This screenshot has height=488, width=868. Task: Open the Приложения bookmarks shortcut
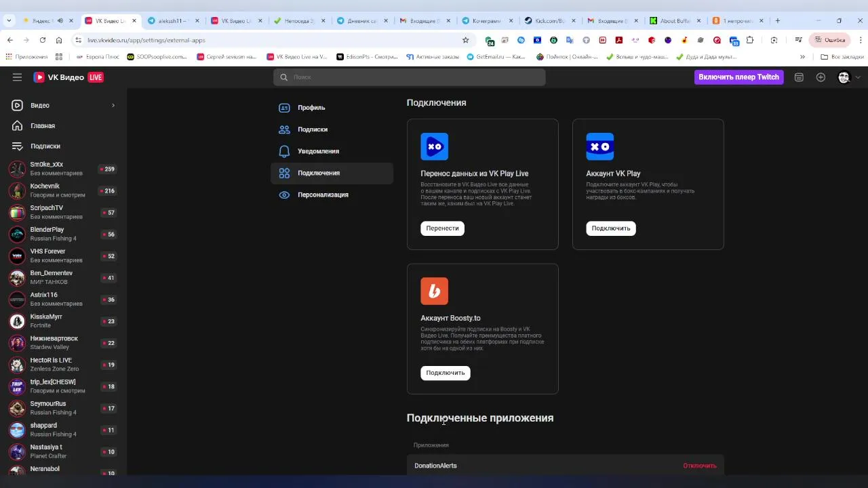point(26,57)
